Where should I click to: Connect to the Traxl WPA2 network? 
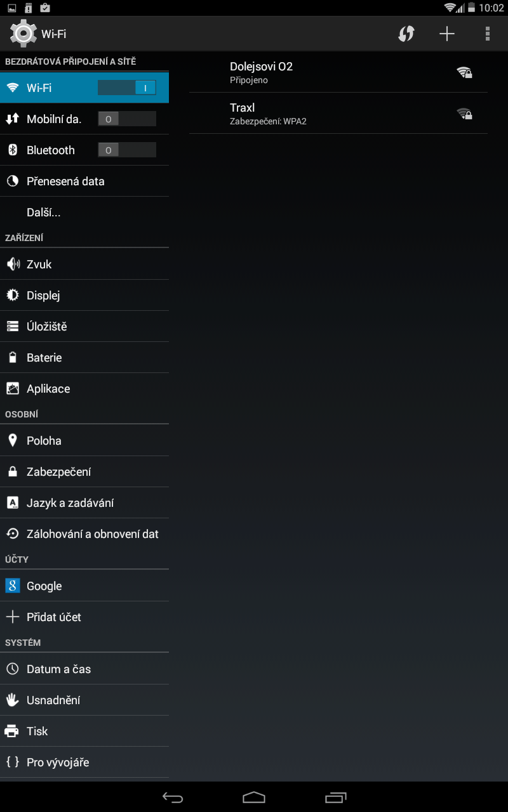(x=338, y=114)
